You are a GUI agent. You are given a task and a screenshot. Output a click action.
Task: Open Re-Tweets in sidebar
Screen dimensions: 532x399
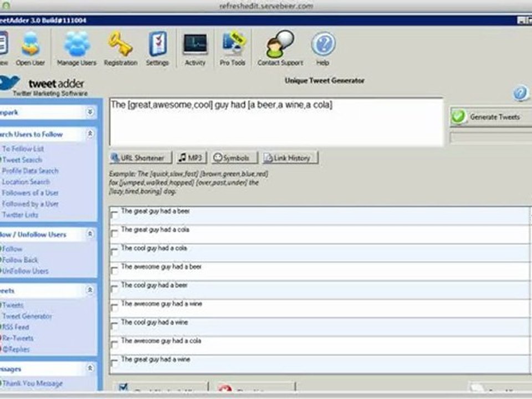click(18, 338)
